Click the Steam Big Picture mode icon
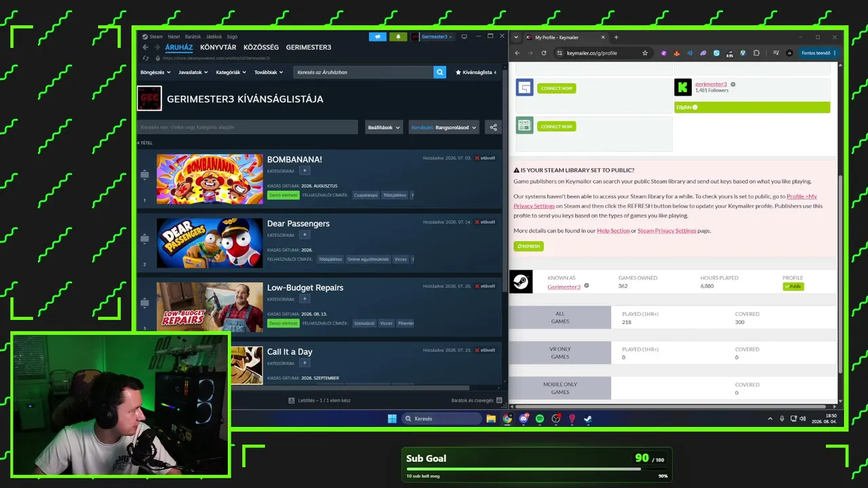868x488 pixels. pos(464,37)
